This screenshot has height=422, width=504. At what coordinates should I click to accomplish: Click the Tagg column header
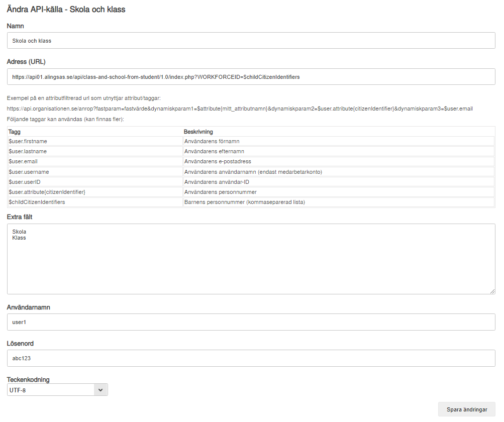[x=15, y=132]
